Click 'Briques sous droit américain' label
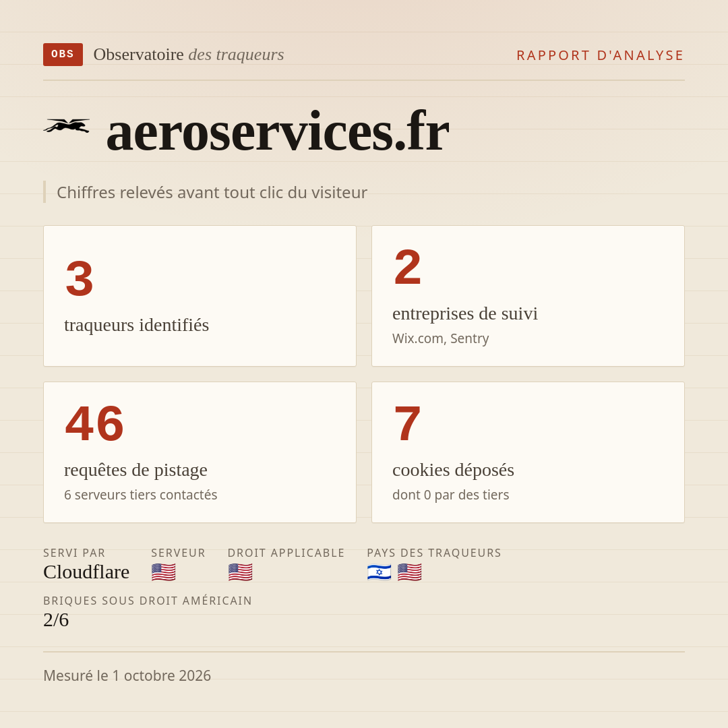Screen dimensions: 728x728 (148, 601)
